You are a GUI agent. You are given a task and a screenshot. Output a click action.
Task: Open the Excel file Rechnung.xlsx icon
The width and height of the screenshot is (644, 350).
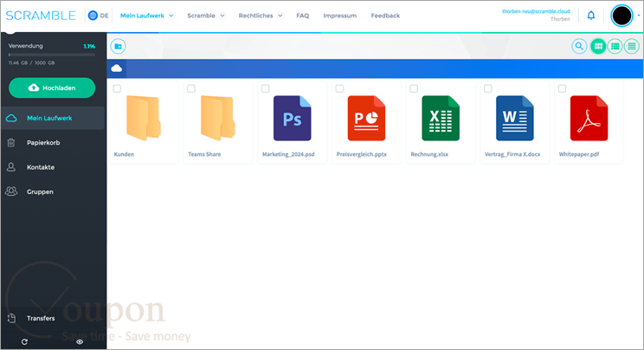[x=441, y=118]
